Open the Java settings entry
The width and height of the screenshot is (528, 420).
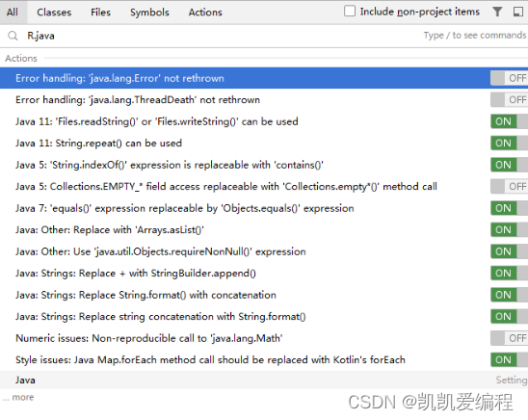click(x=264, y=380)
